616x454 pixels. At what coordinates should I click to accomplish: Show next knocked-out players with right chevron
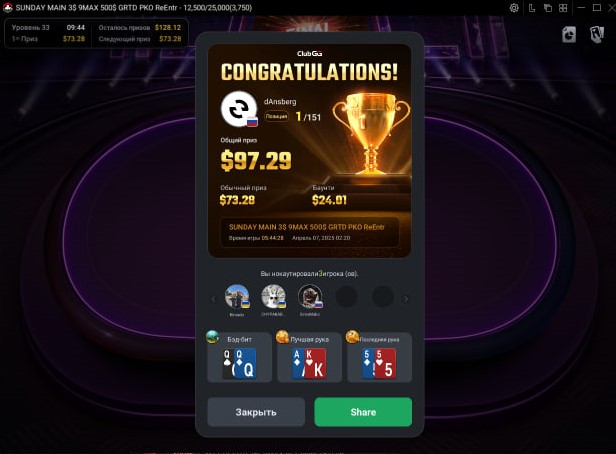(x=406, y=299)
